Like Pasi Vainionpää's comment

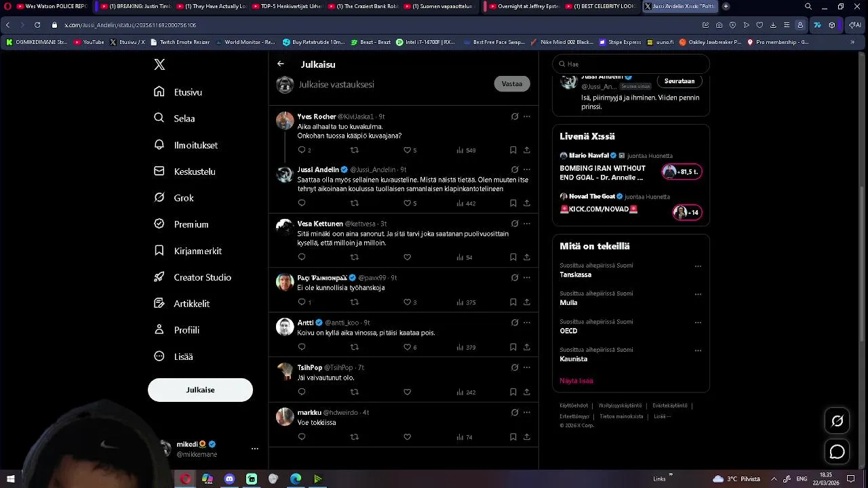[407, 302]
